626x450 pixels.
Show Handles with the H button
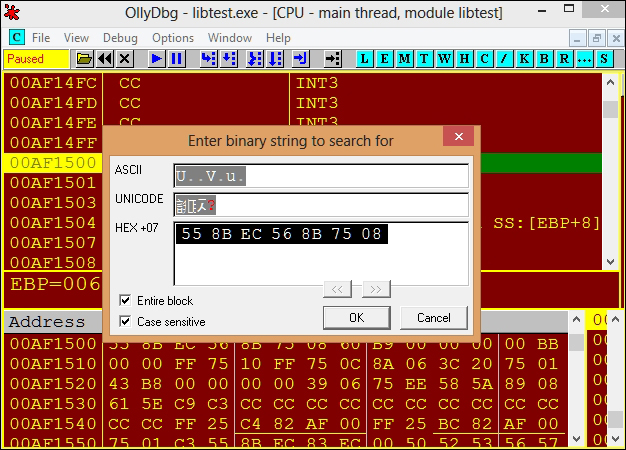click(x=464, y=59)
